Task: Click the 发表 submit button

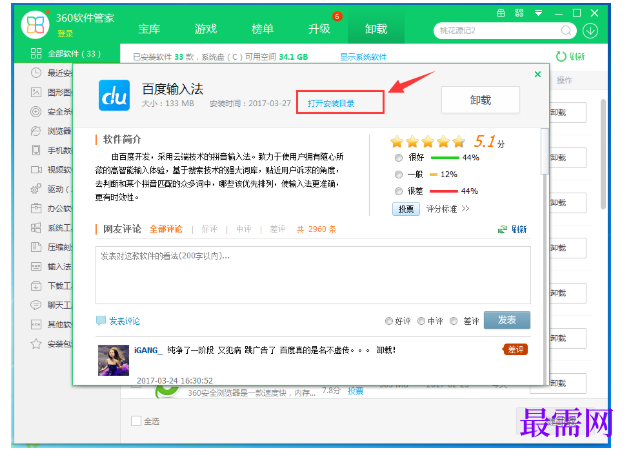Action: pos(507,320)
